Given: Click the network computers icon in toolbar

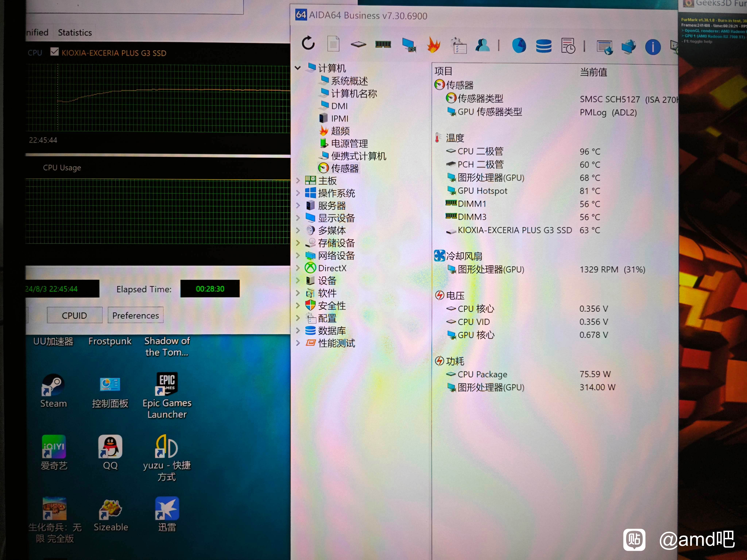Looking at the screenshot, I should pyautogui.click(x=628, y=47).
